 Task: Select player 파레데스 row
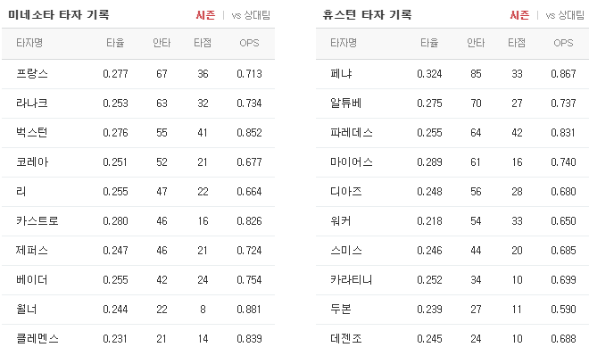(x=350, y=132)
